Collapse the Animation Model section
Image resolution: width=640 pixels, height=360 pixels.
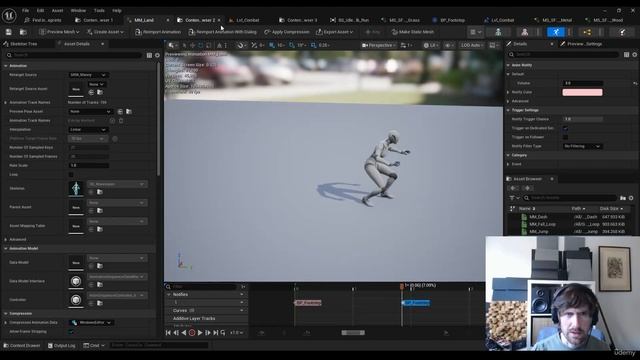point(6,248)
